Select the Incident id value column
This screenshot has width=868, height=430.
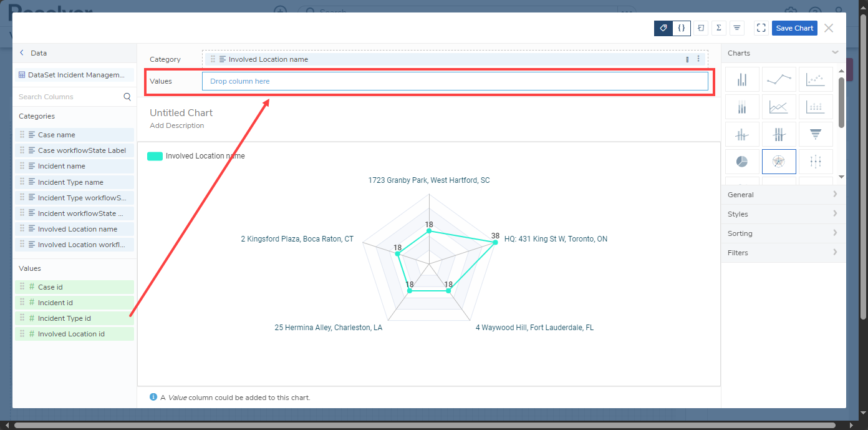click(74, 303)
